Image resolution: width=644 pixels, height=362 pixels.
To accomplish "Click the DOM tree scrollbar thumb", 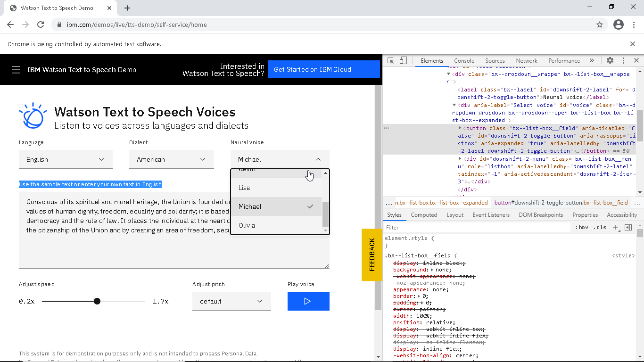I will [640, 126].
